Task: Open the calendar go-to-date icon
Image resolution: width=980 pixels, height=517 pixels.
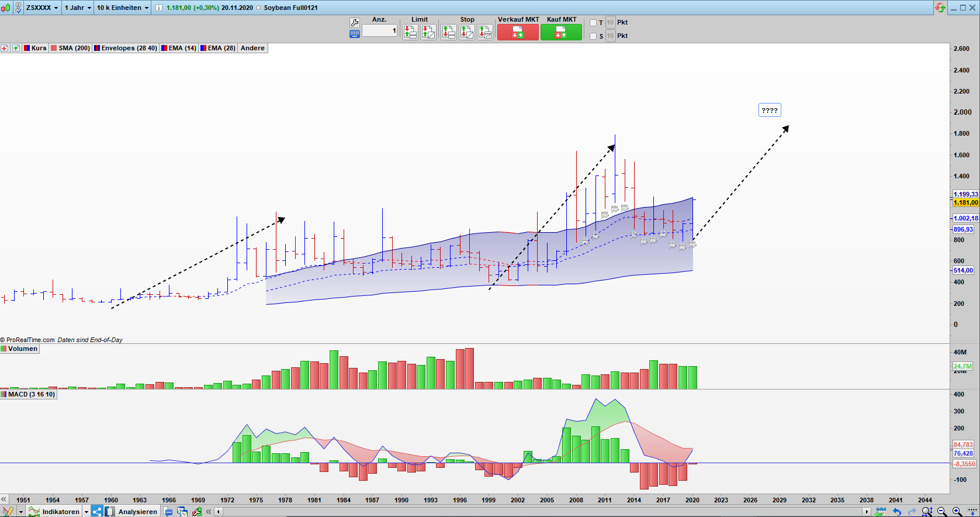Action: pos(881,512)
